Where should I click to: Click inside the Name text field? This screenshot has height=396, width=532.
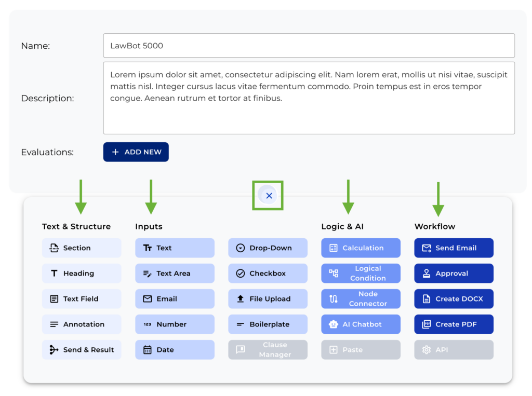tap(309, 46)
